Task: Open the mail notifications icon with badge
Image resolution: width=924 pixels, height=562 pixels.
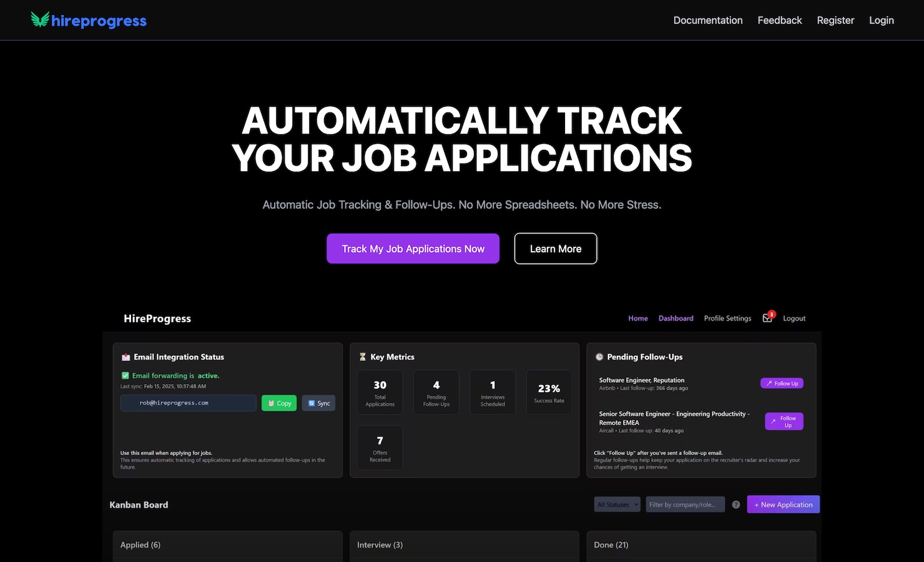Action: click(x=767, y=318)
